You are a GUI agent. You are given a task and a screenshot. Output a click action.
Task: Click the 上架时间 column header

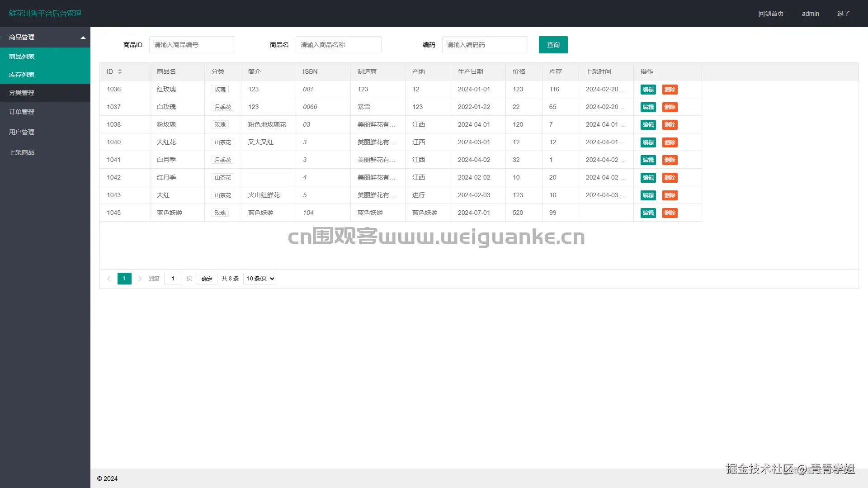[606, 71]
